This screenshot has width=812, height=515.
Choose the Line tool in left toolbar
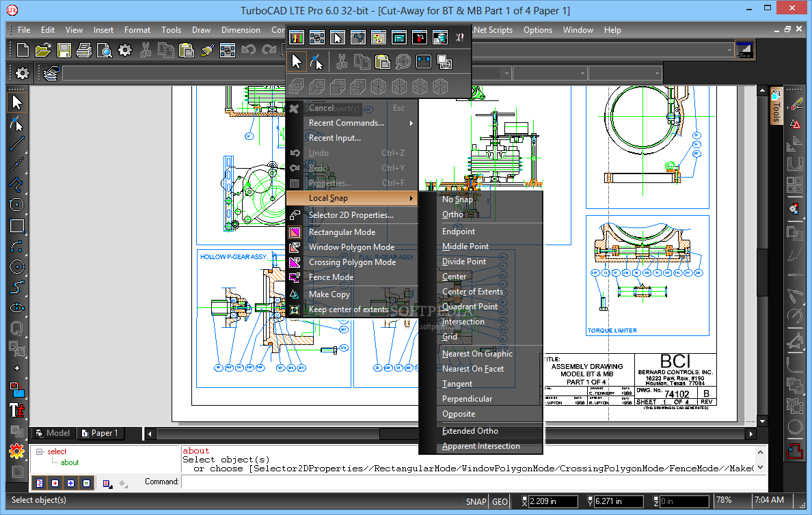tap(16, 144)
